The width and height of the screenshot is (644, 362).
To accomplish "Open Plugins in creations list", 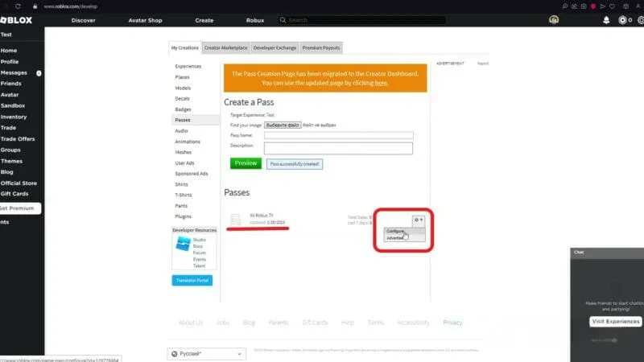I will (x=184, y=216).
